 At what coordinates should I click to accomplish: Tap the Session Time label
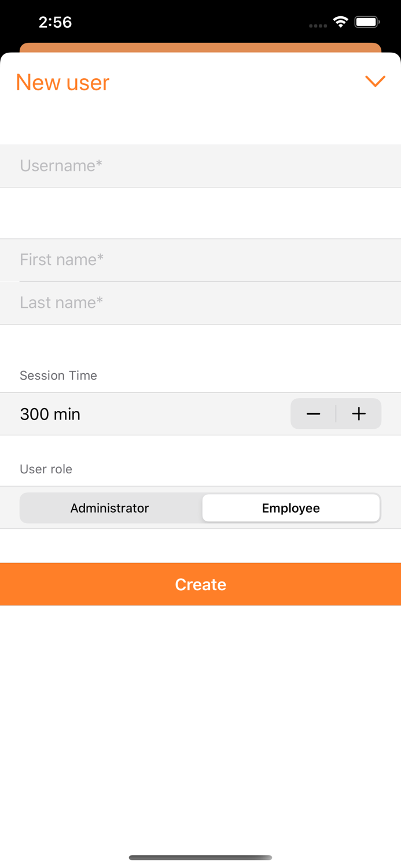coord(58,376)
